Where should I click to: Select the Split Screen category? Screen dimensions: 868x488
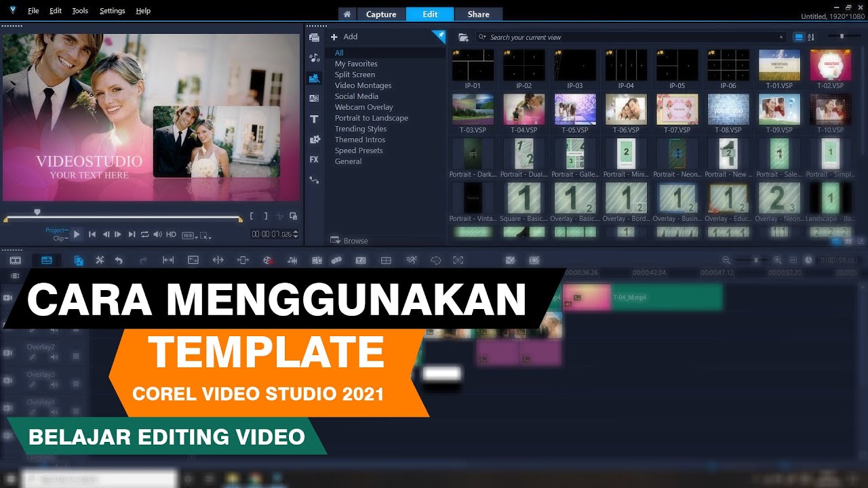click(x=355, y=75)
